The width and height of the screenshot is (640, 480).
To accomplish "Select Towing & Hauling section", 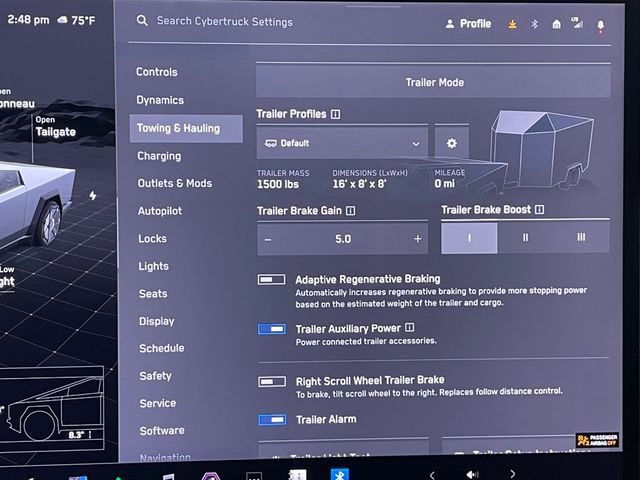I will coord(186,129).
